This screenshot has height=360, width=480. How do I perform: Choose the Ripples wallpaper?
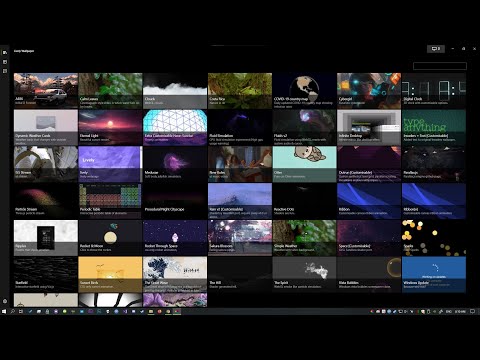(46, 238)
